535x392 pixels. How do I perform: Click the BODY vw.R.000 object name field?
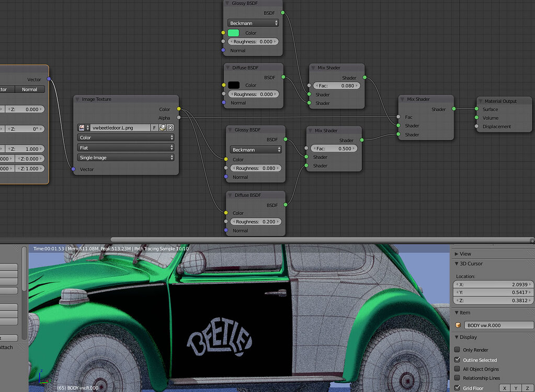(499, 325)
